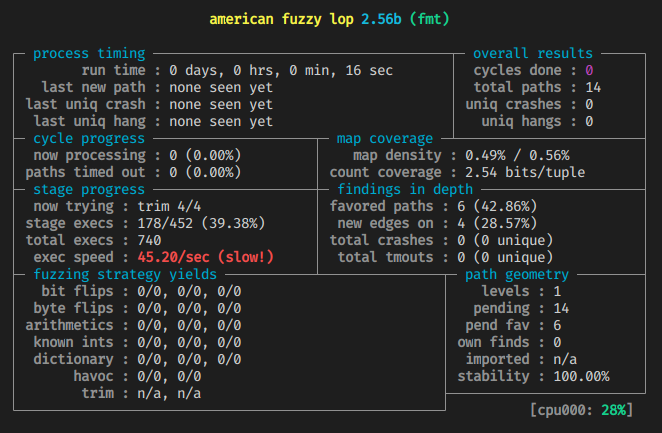Select the 'cycle progress' section heading

tap(89, 138)
